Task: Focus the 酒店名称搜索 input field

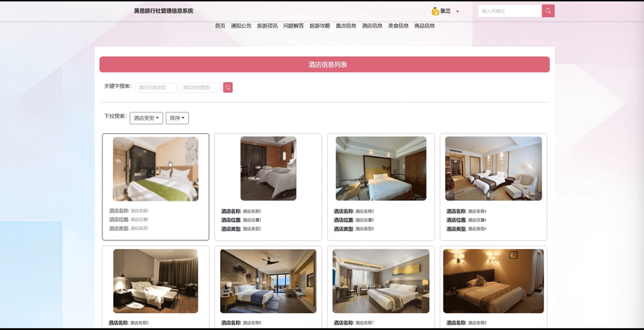Action: [x=155, y=88]
